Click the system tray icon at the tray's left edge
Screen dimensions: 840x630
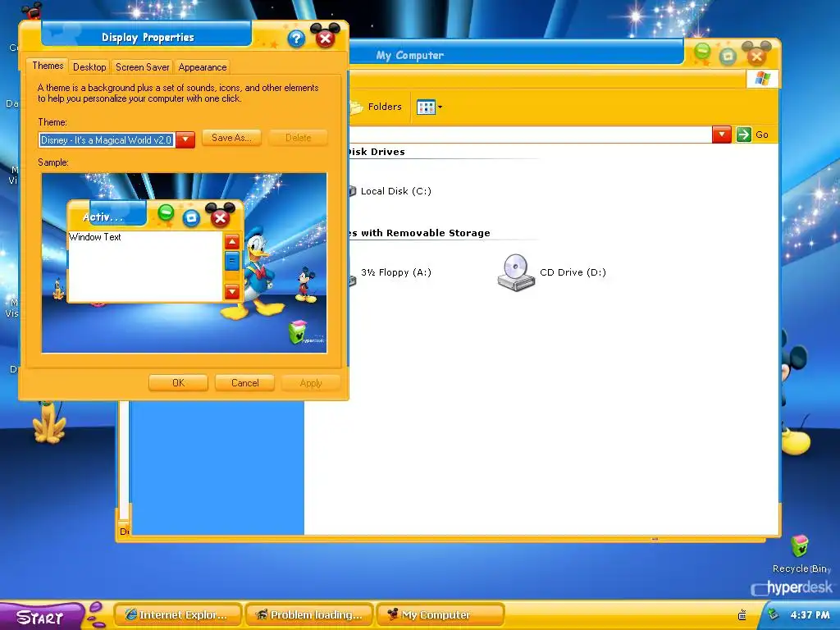(x=742, y=614)
